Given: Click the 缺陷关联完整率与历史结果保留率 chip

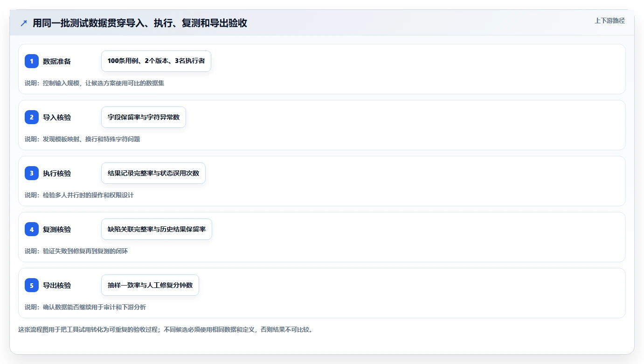Looking at the screenshot, I should [157, 229].
